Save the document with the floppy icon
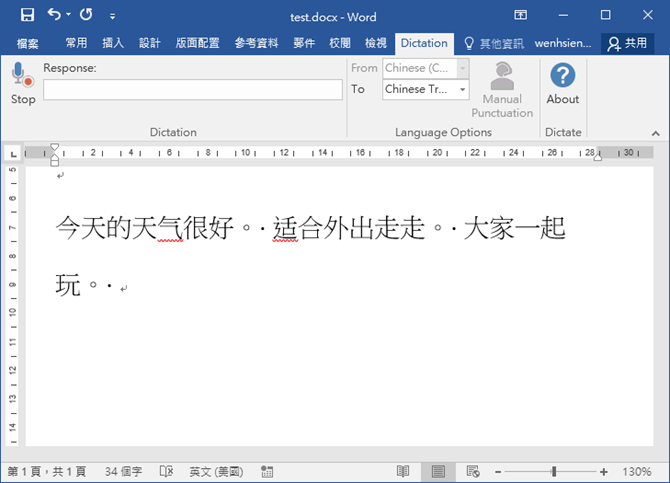670x483 pixels. (x=27, y=15)
